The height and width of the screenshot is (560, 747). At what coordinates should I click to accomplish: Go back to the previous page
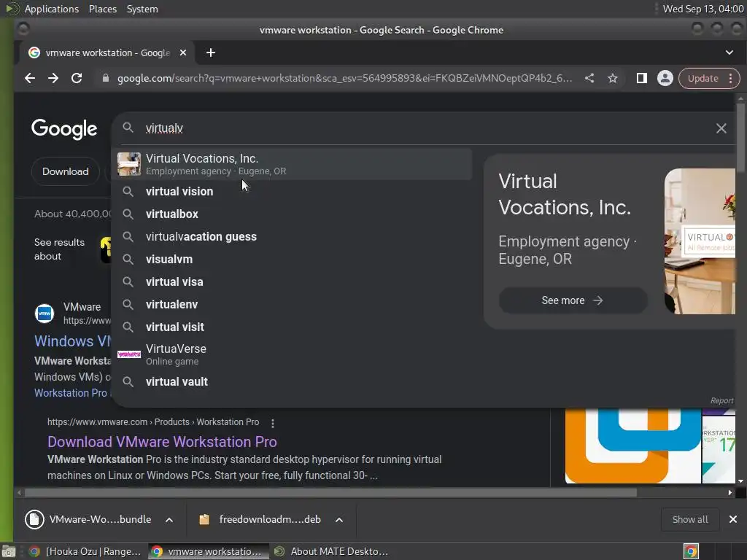pyautogui.click(x=30, y=78)
